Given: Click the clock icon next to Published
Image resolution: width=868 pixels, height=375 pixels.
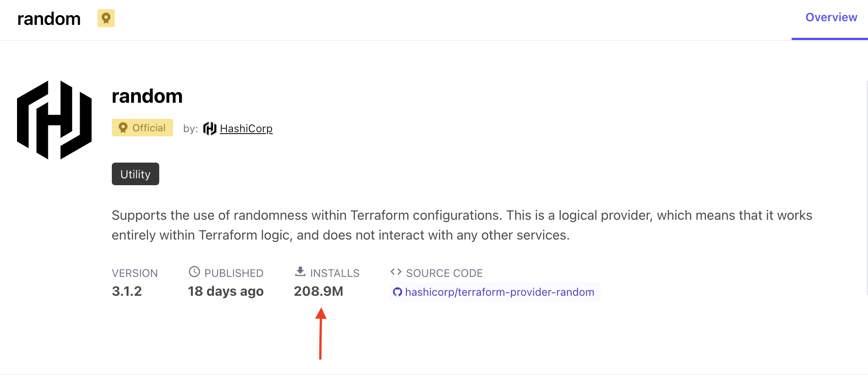Looking at the screenshot, I should (194, 272).
